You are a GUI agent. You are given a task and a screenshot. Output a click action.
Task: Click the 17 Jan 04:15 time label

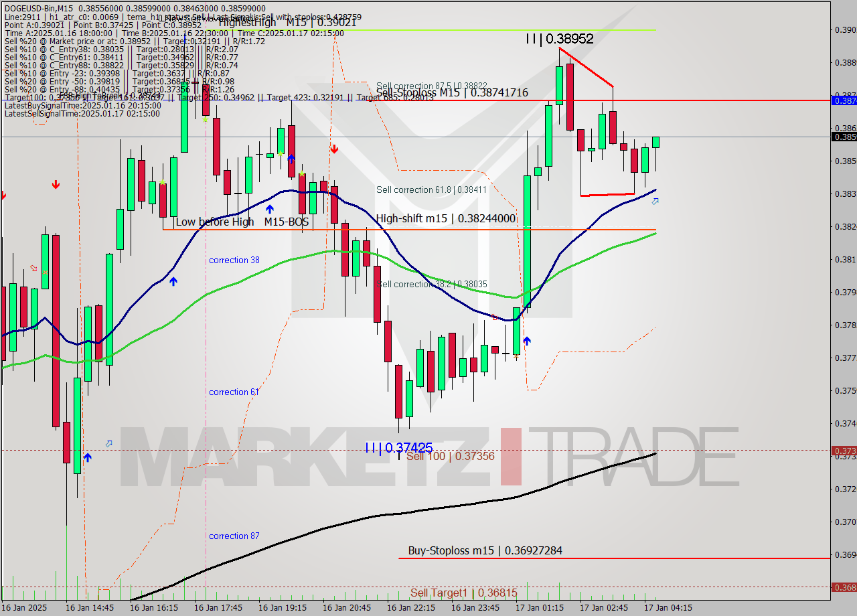tap(668, 608)
